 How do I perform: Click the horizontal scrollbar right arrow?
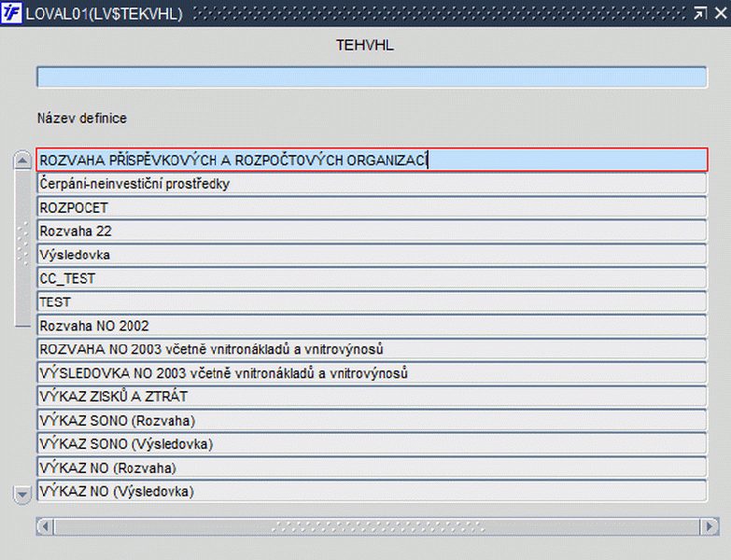coord(710,526)
